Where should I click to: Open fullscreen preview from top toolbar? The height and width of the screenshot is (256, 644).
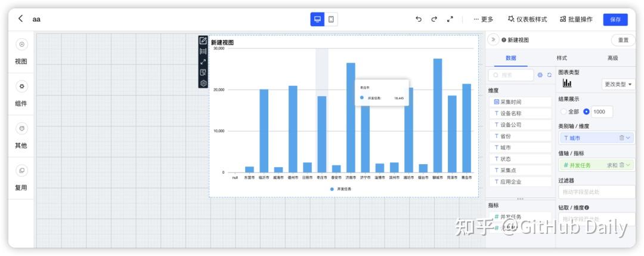(450, 19)
